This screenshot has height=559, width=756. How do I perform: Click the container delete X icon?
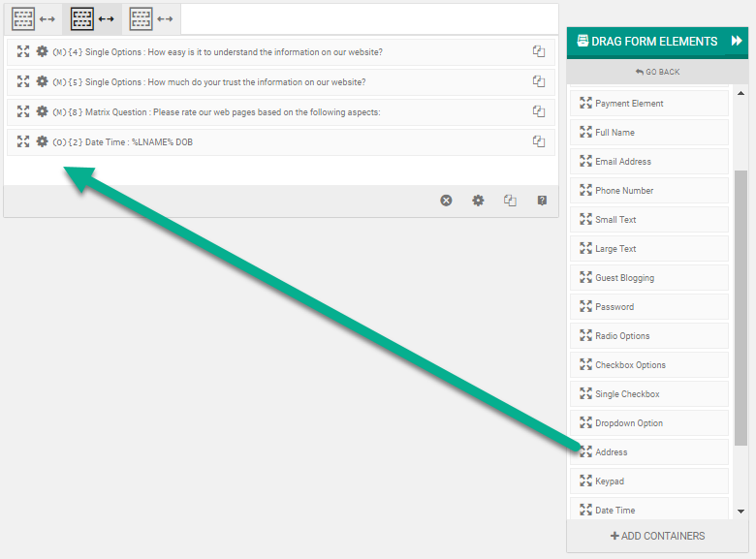click(446, 201)
